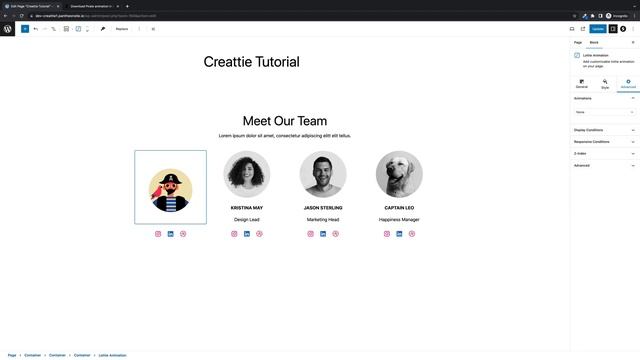Screen dimensions: 640x360
Task: Toggle the settings sidebar black icon
Action: click(613, 29)
